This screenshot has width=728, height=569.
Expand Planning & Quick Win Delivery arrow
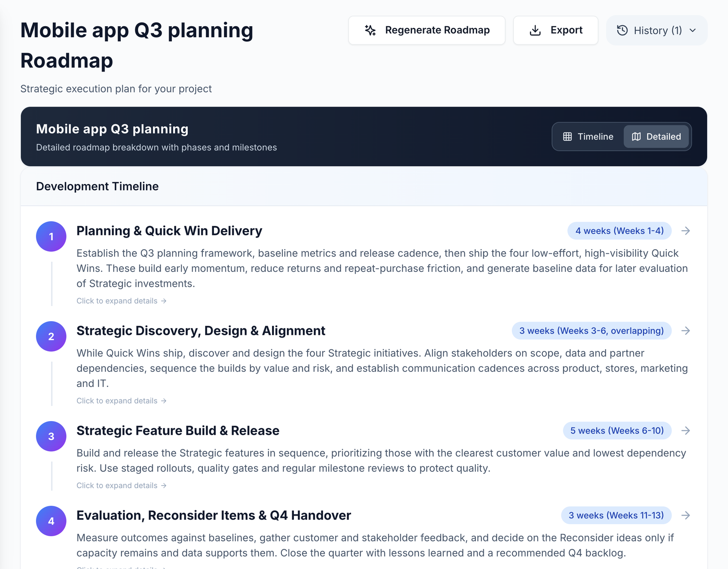click(x=686, y=231)
